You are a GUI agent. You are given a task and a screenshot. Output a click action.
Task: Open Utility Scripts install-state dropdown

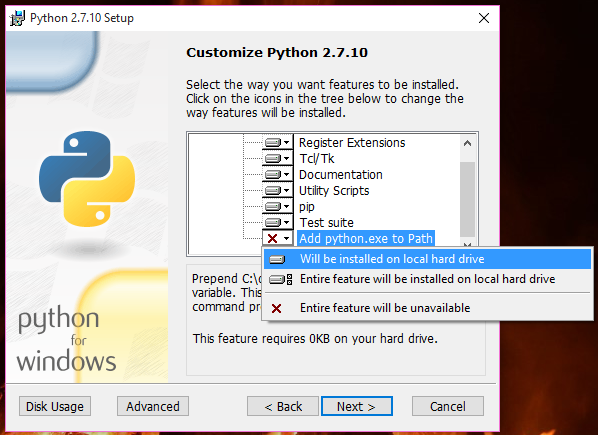point(277,191)
